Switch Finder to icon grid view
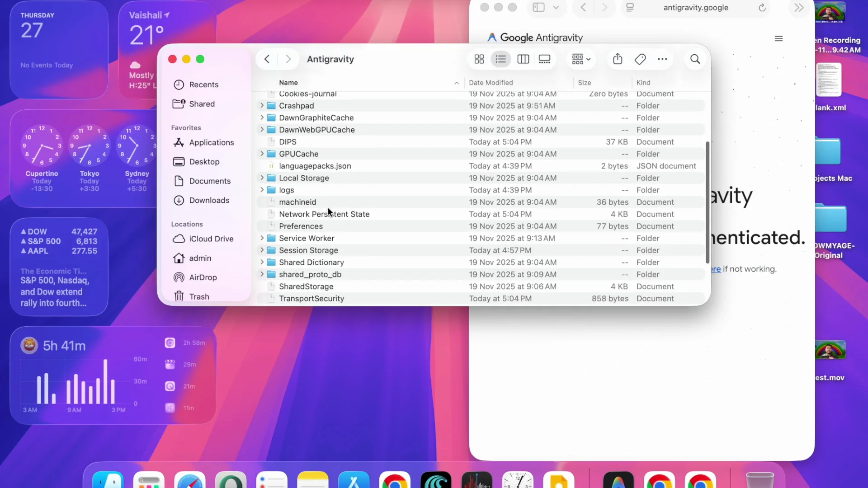This screenshot has width=868, height=488. coord(479,59)
